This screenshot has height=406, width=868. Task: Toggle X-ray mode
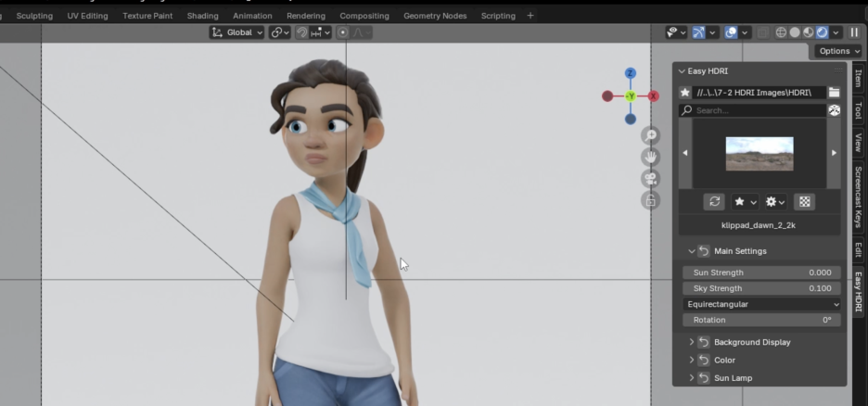(763, 32)
